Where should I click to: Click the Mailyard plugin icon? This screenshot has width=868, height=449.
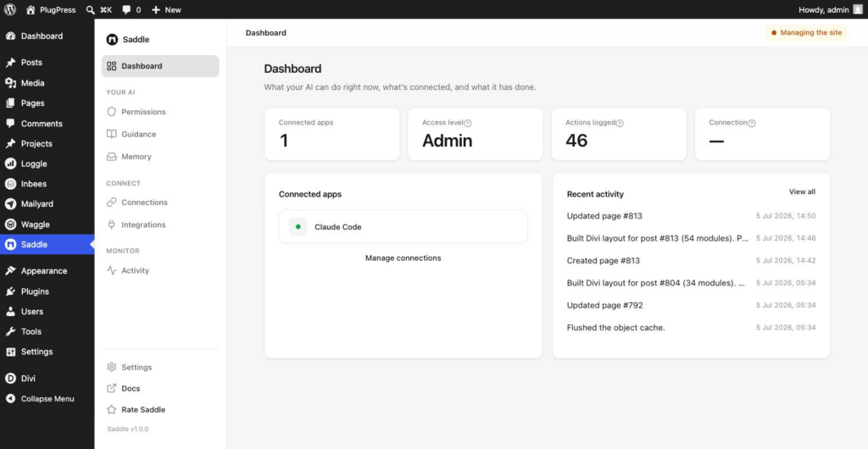[x=10, y=204]
